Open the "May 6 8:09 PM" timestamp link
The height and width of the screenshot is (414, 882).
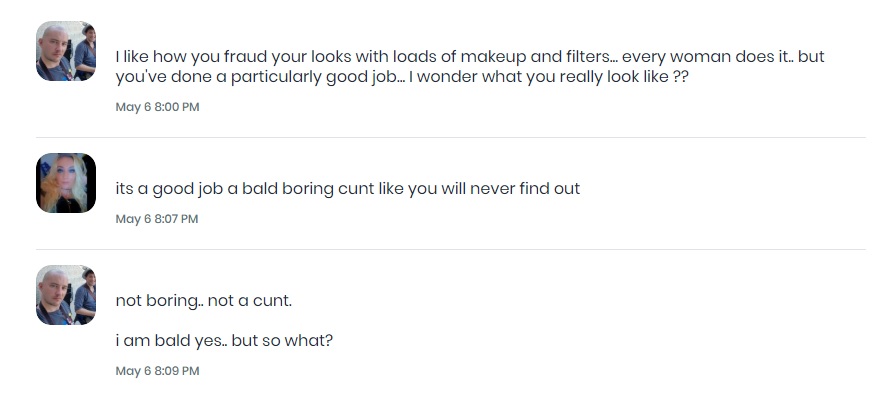point(157,371)
